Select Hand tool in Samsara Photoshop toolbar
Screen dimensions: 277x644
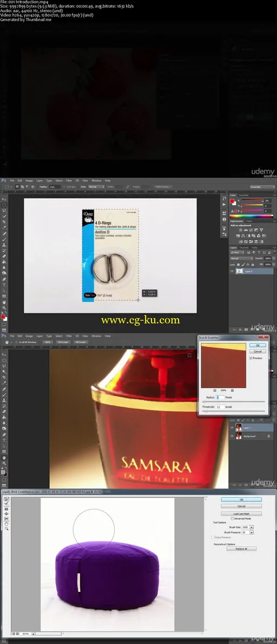(4, 458)
